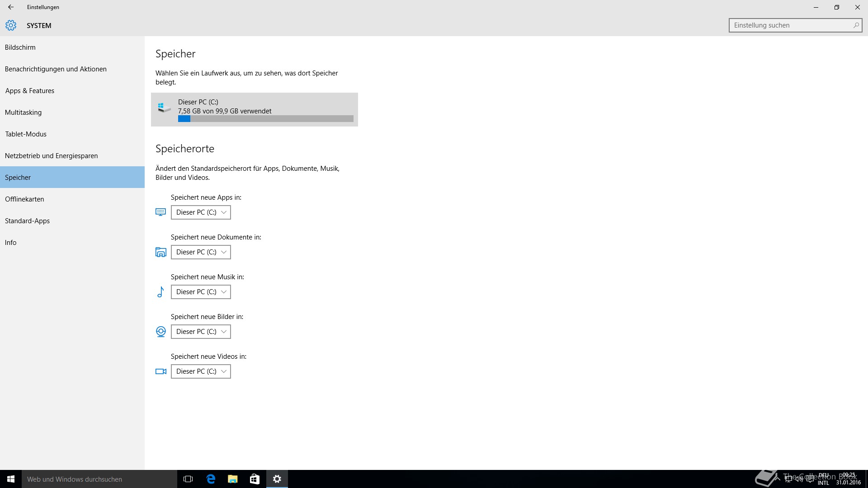
Task: Click the Speicherorte heading
Action: click(185, 149)
